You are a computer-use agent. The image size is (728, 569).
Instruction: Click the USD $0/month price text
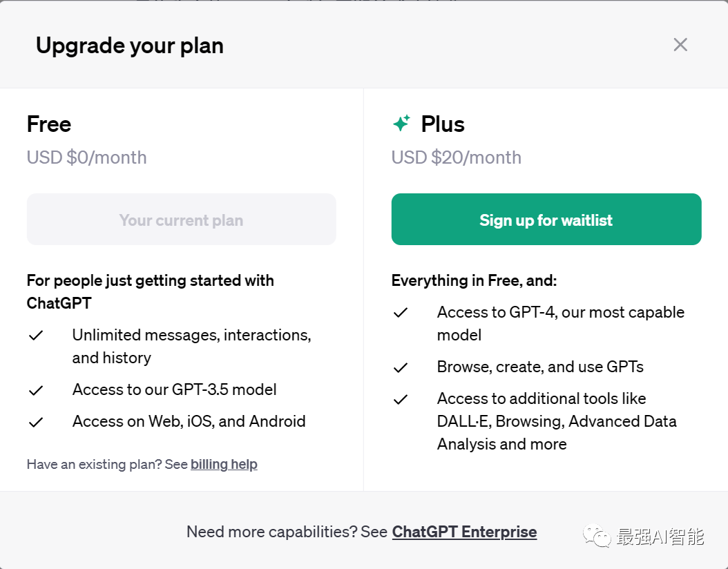coord(86,157)
